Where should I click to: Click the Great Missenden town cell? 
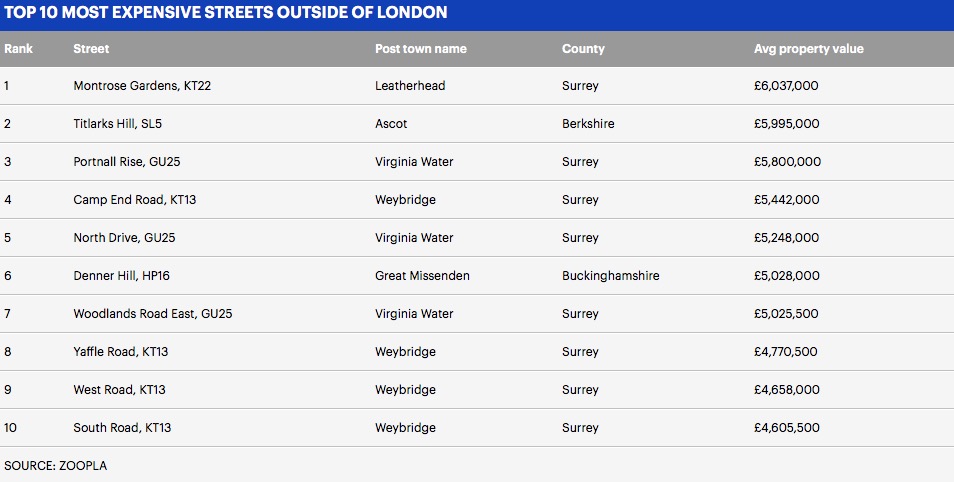coord(422,276)
